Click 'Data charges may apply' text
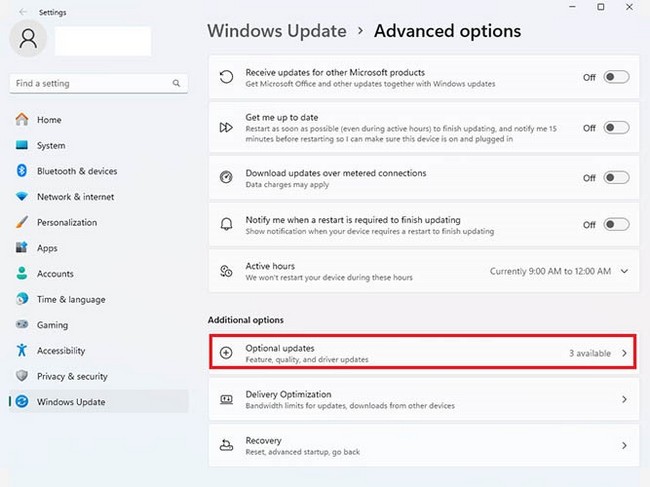 pyautogui.click(x=287, y=184)
